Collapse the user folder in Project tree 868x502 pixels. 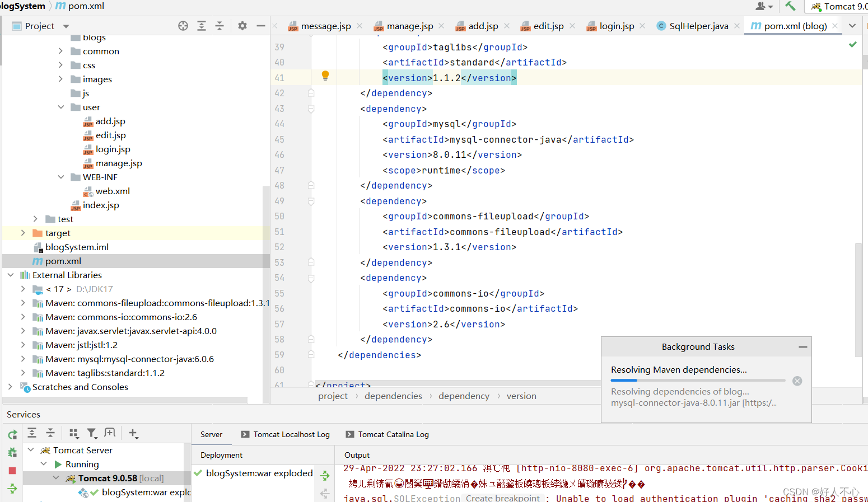tap(61, 107)
